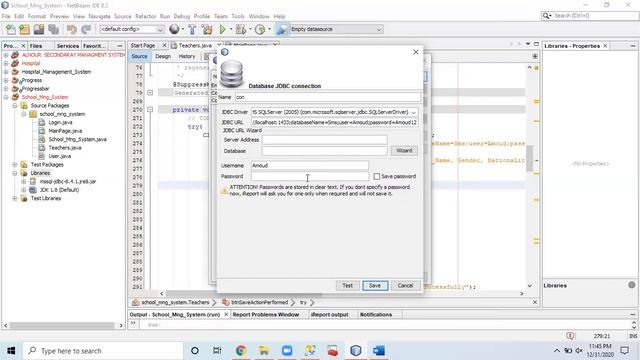Click the globe browser icon in toolbar

[174, 29]
